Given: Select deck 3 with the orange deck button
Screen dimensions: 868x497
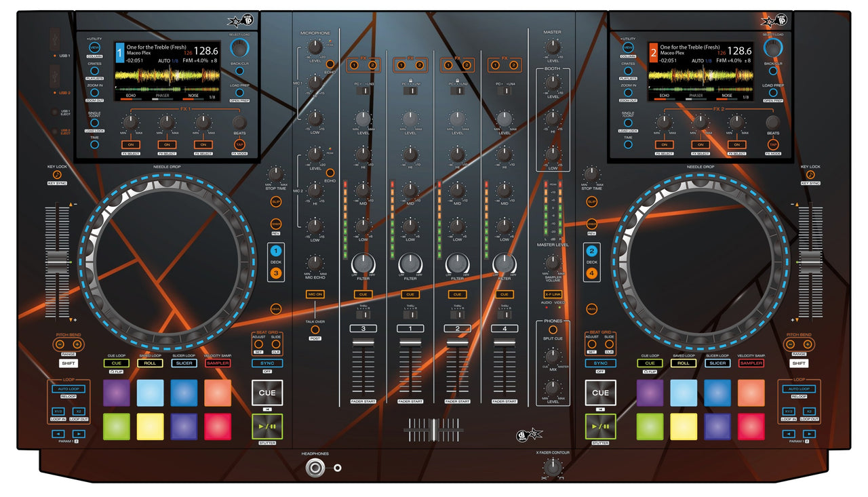Looking at the screenshot, I should (275, 273).
